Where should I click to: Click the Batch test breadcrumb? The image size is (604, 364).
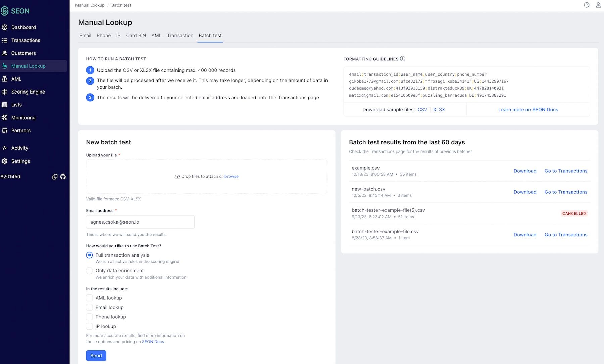click(121, 5)
